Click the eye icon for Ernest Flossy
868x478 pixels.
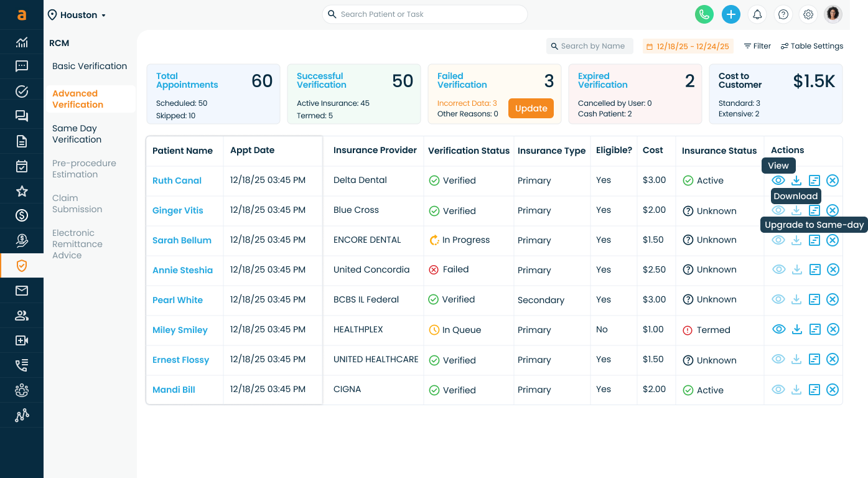(778, 359)
